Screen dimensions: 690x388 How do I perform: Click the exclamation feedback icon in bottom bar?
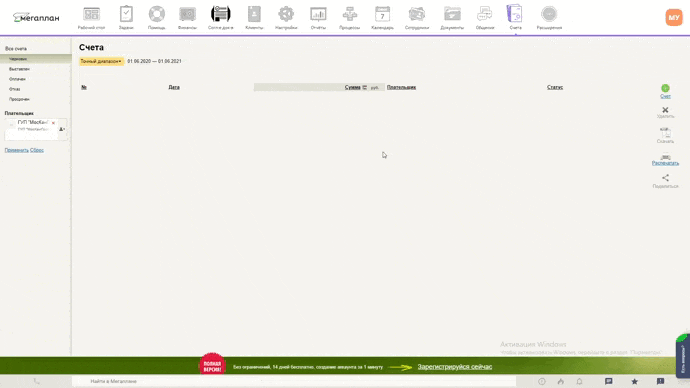[661, 381]
